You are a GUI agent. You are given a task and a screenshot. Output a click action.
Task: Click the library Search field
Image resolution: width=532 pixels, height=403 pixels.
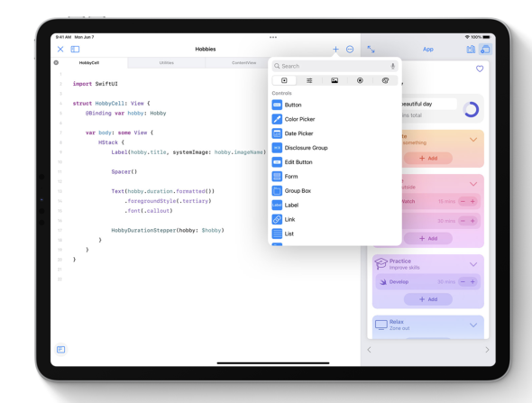[x=335, y=66]
